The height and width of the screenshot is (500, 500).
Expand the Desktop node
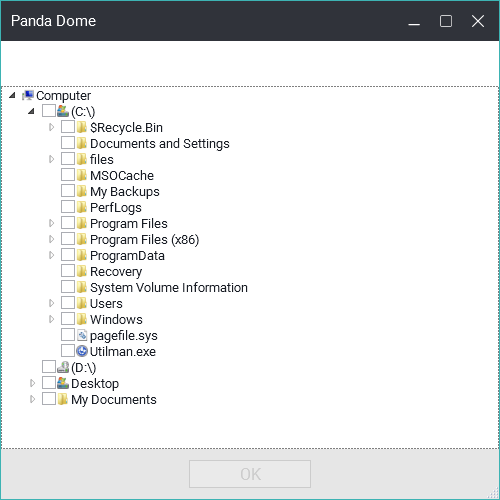(32, 383)
